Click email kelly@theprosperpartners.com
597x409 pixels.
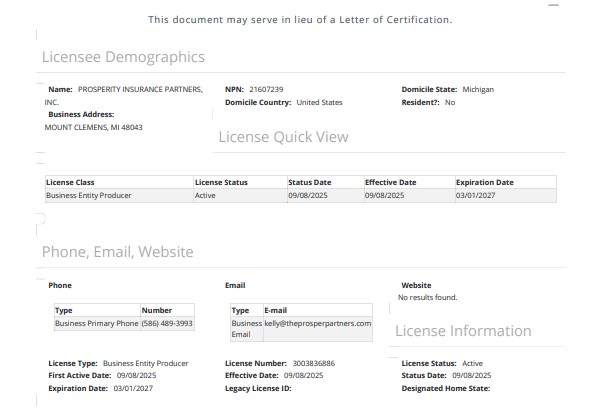pyautogui.click(x=318, y=323)
